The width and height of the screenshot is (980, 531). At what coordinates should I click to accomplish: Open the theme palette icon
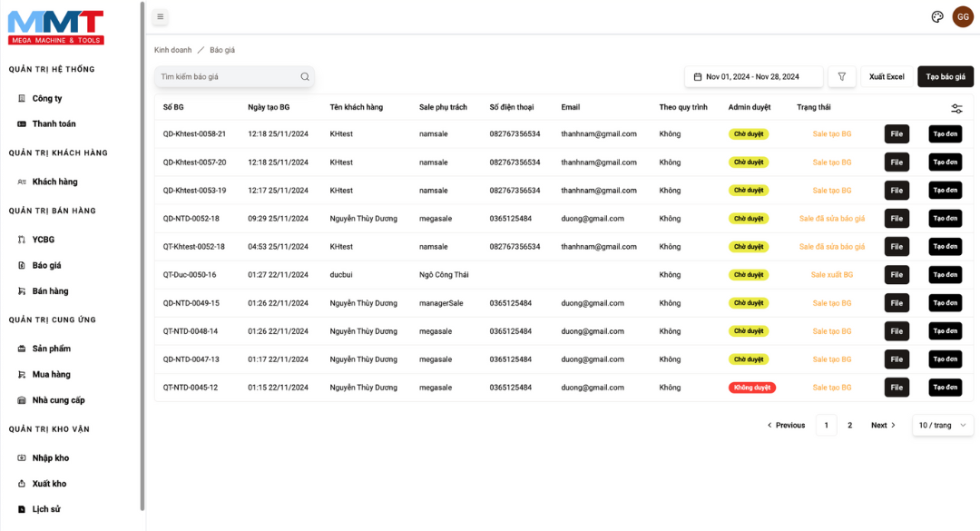tap(937, 16)
